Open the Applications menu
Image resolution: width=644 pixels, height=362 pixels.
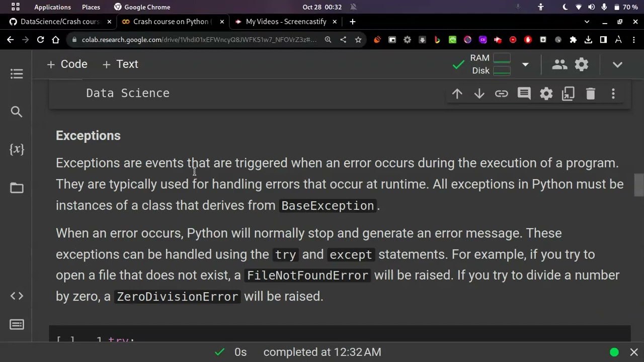(x=52, y=7)
